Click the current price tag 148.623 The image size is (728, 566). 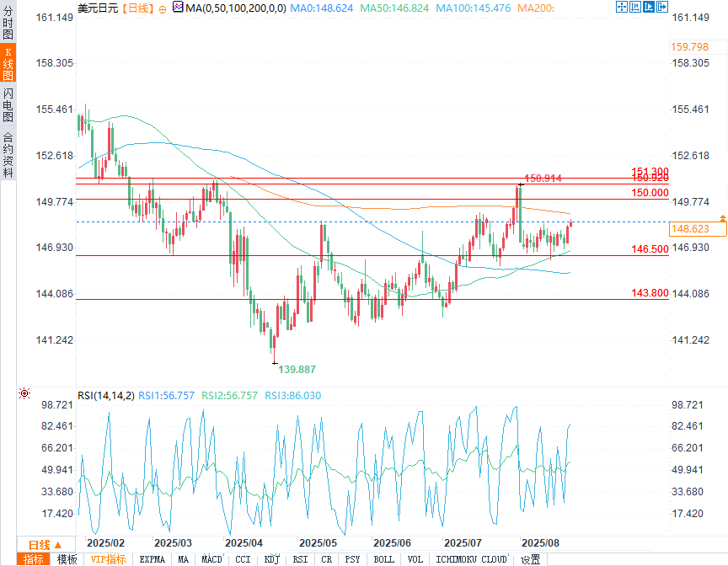[698, 229]
